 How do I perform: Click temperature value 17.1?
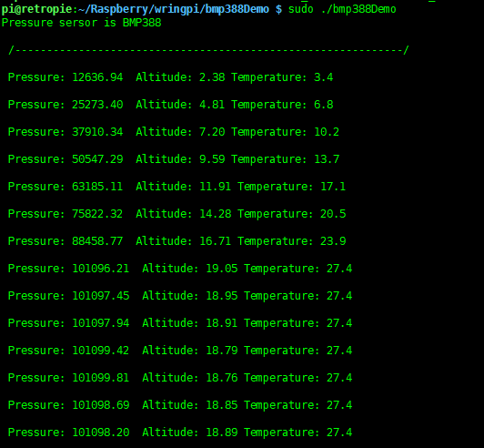(x=333, y=187)
